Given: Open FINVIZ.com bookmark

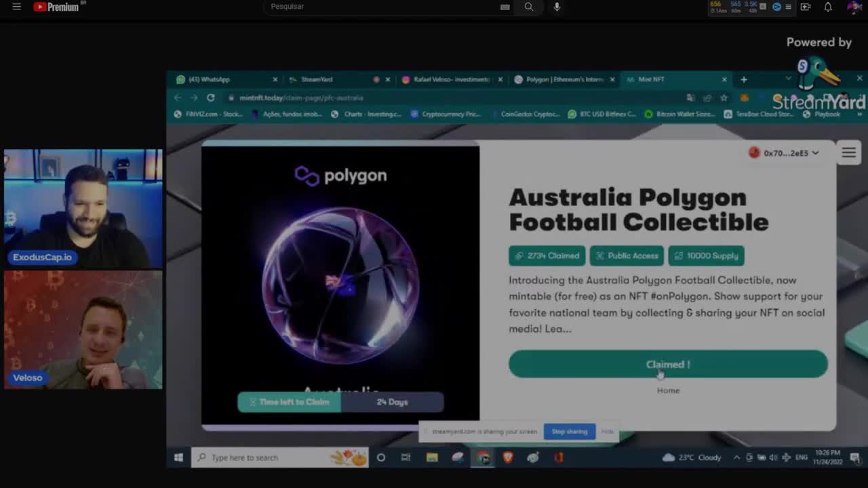Looking at the screenshot, I should (208, 114).
